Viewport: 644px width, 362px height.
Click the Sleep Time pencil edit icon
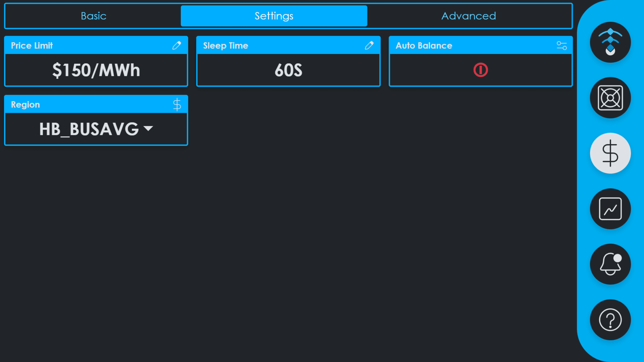click(x=369, y=45)
